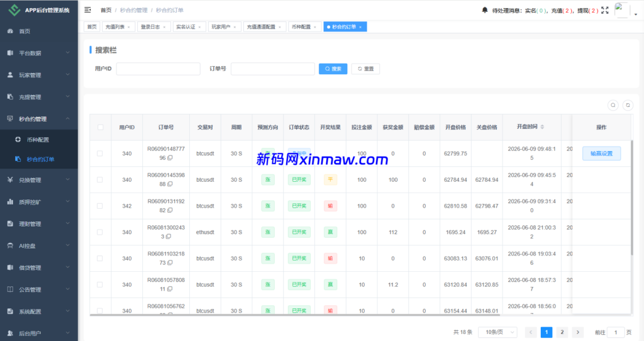
Task: Expand the 玩家管理 sidebar menu
Action: pyautogui.click(x=39, y=75)
